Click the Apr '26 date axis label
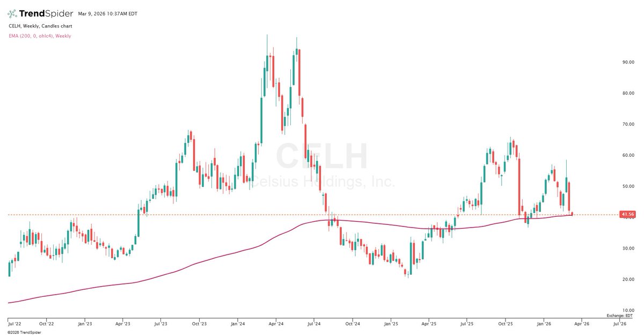Viewport: 644px width, 336px height. pyautogui.click(x=582, y=324)
